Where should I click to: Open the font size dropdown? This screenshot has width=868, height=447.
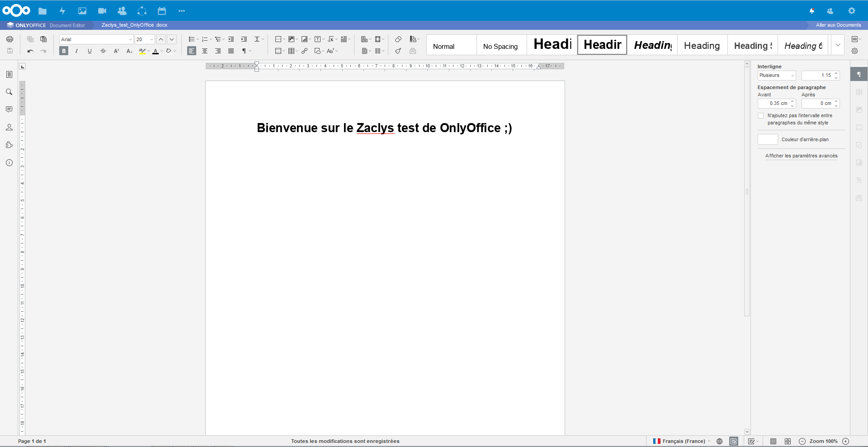tap(151, 39)
